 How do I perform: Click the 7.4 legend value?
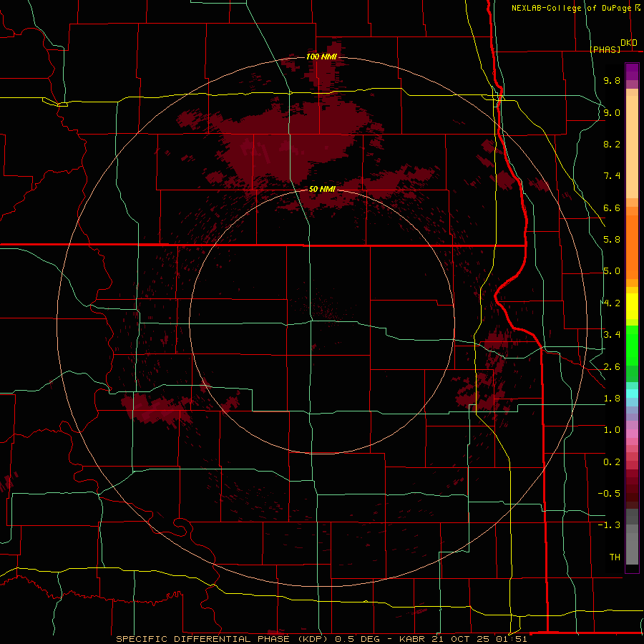coord(612,176)
